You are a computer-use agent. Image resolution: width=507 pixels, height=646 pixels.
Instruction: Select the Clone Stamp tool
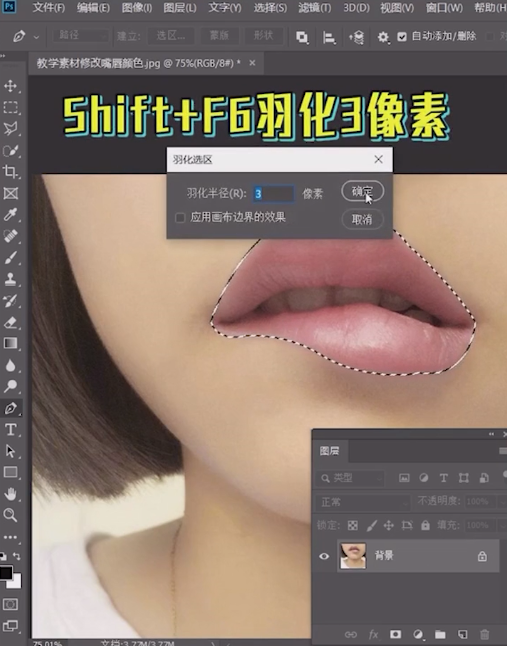11,279
